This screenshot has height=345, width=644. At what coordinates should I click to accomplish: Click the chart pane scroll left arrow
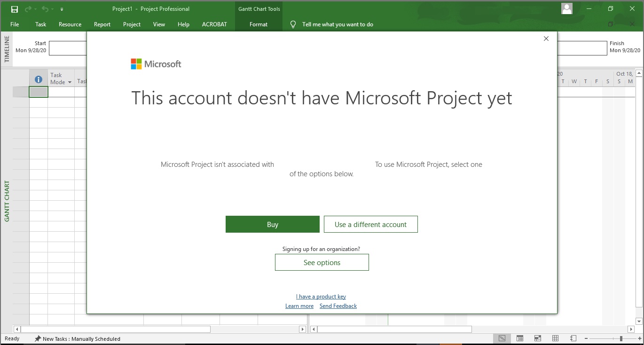pyautogui.click(x=313, y=329)
